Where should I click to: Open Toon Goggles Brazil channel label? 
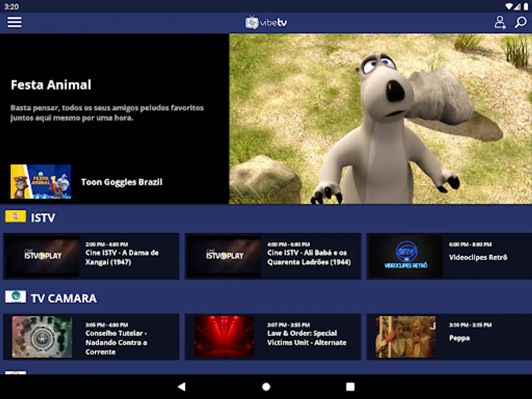[122, 182]
